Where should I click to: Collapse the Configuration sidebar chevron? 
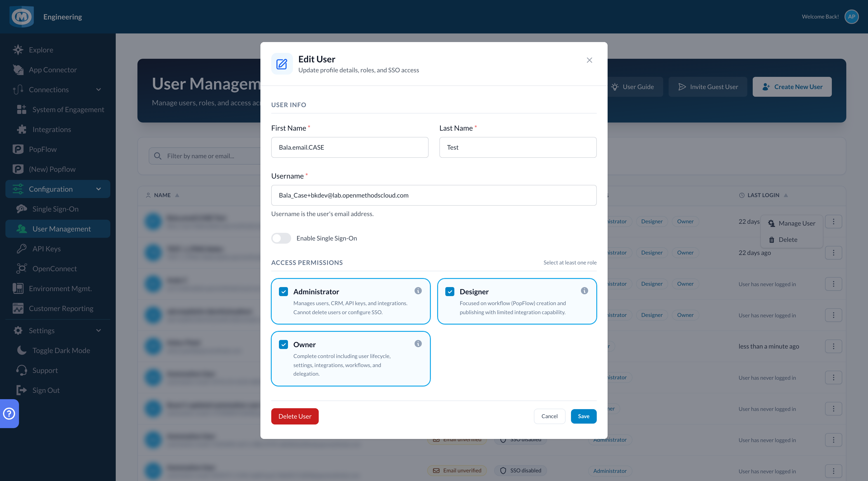(x=98, y=189)
